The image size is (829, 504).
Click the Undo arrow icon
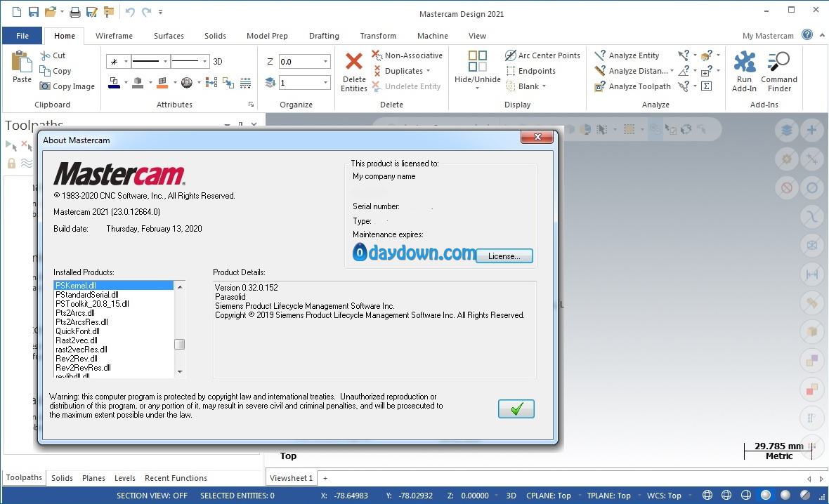point(130,11)
